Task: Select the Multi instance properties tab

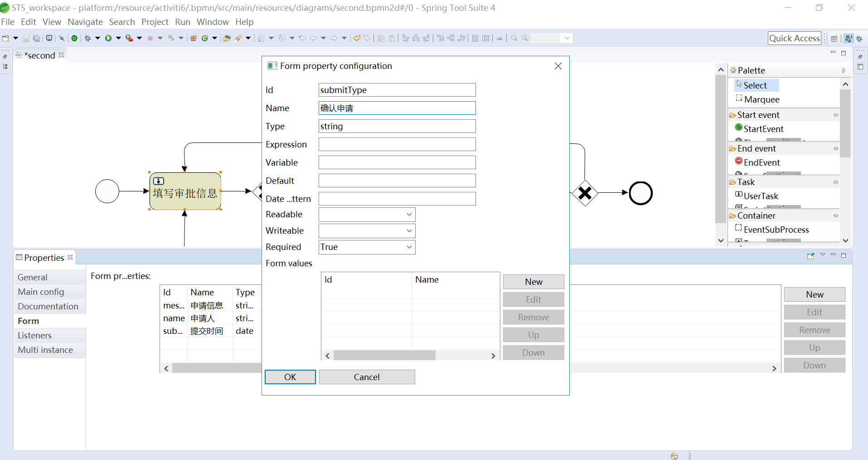Action: coord(50,350)
